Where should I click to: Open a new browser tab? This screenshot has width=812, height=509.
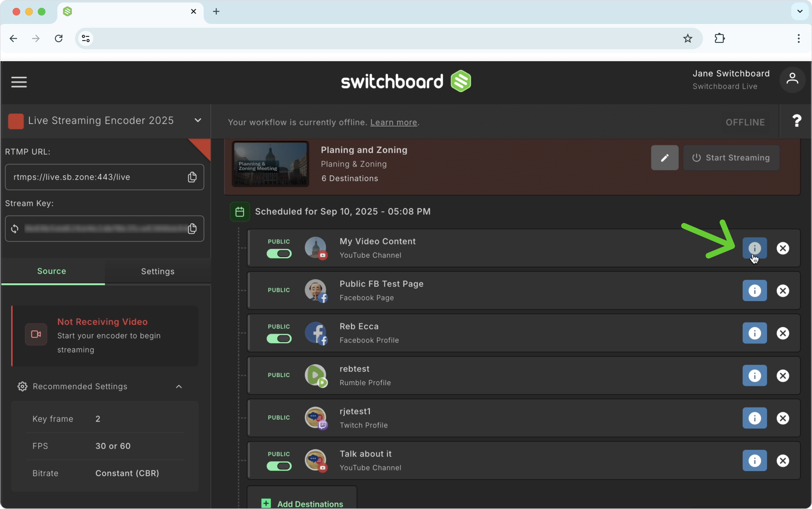click(216, 11)
